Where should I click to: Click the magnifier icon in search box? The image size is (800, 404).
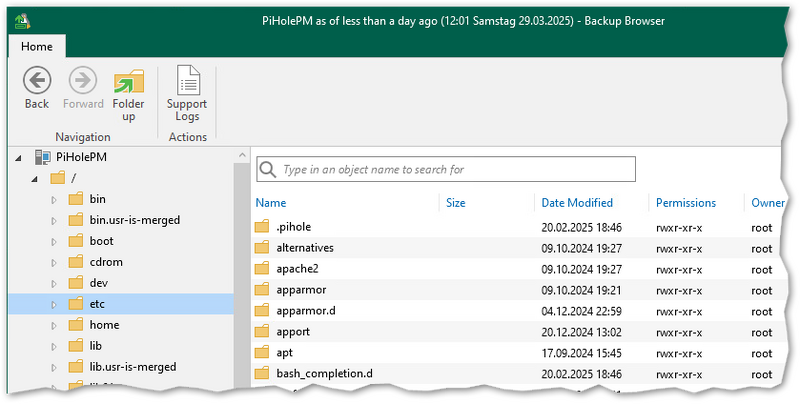coord(268,170)
